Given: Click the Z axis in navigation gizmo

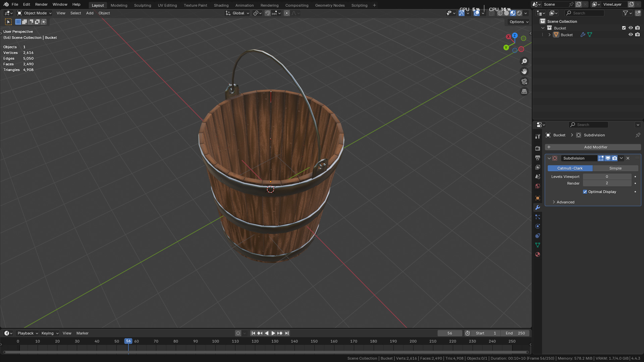Looking at the screenshot, I should (515, 35).
